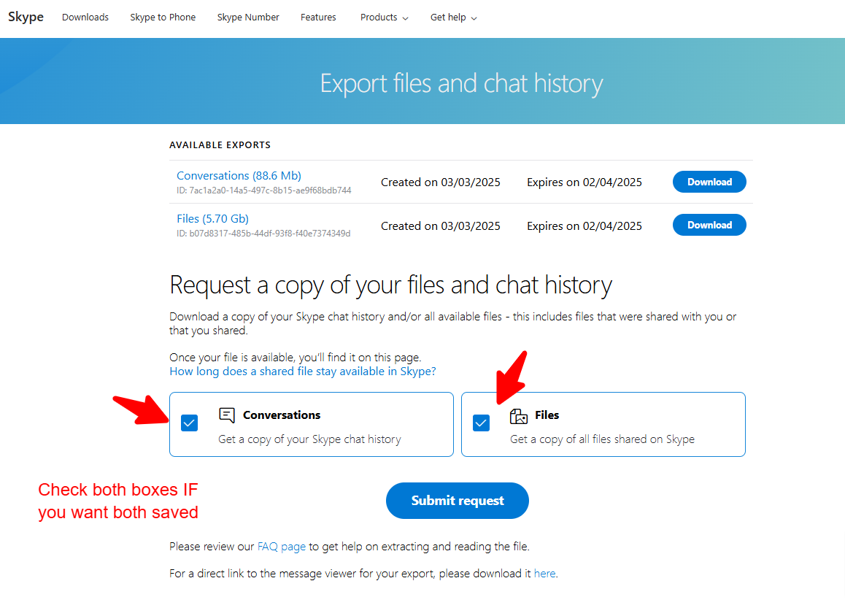Viewport: 845px width, 616px height.
Task: Click the Submit request button
Action: 458,501
